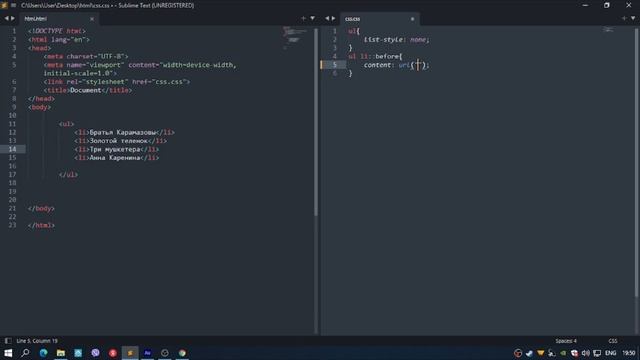Click the 'Анна Каренина' list item text
This screenshot has height=360, width=640.
click(x=115, y=158)
